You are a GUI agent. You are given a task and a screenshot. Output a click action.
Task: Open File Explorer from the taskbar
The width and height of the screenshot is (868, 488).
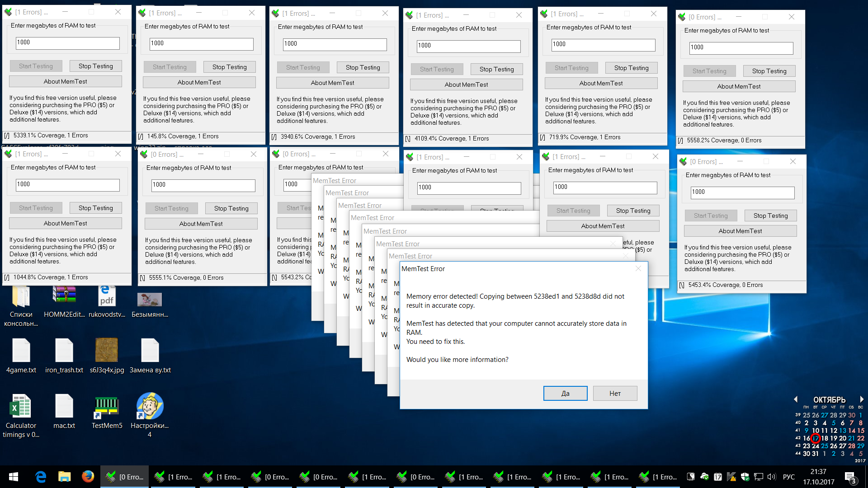(64, 477)
